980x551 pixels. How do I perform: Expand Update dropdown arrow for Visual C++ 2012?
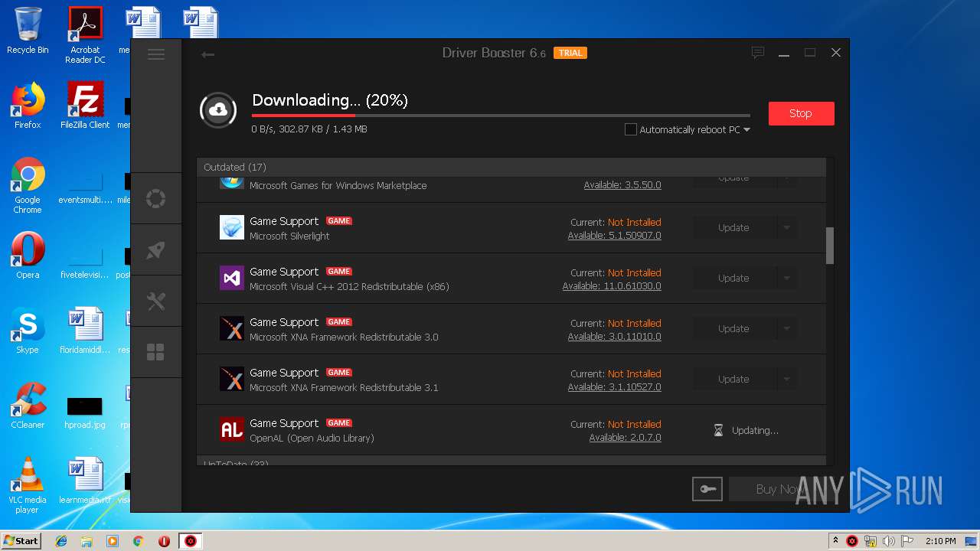[786, 278]
